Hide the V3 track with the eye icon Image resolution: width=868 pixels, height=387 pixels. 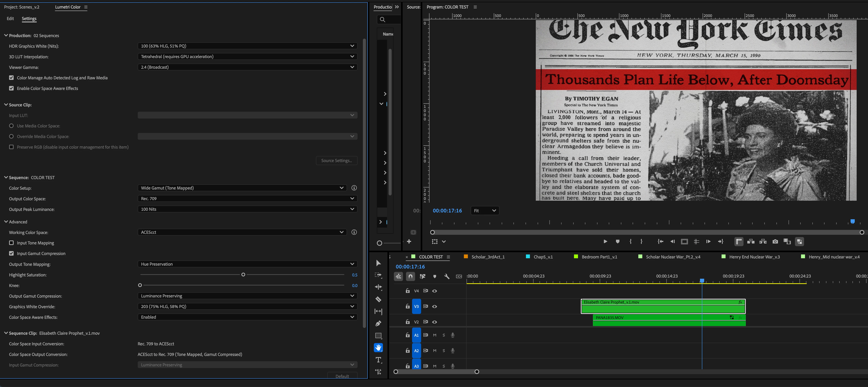pos(435,306)
